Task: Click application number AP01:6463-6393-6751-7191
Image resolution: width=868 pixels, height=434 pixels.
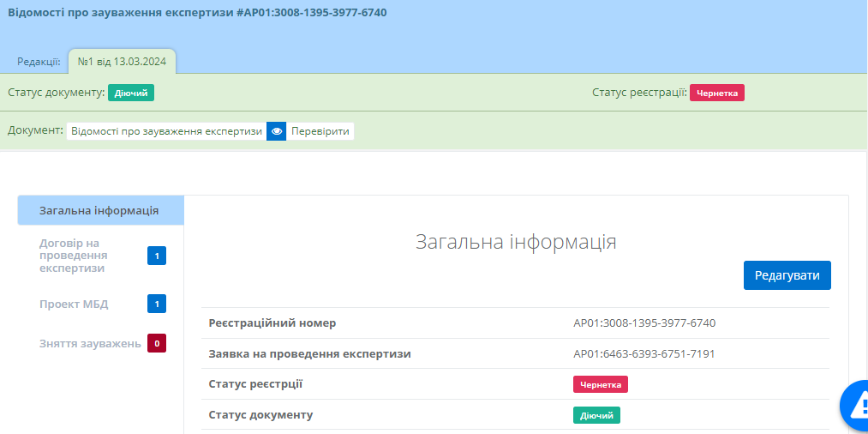Action: 644,353
